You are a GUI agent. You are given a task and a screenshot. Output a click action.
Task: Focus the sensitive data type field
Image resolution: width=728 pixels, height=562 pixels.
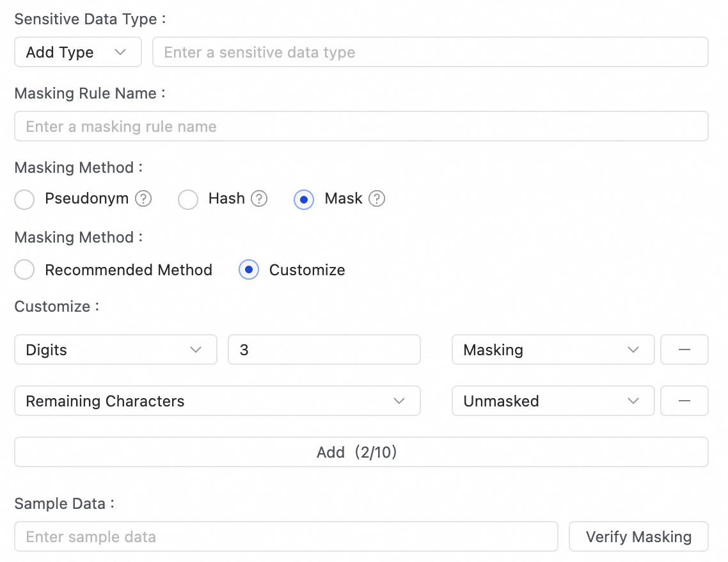click(430, 52)
